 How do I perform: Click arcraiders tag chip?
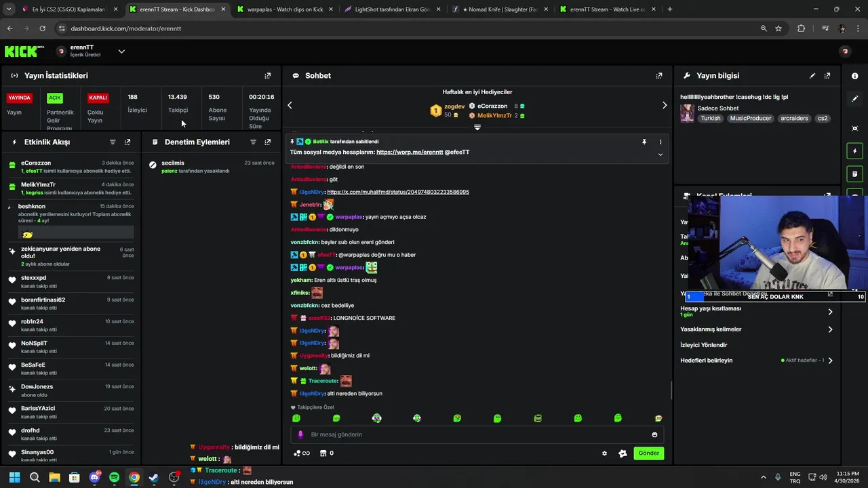(794, 118)
